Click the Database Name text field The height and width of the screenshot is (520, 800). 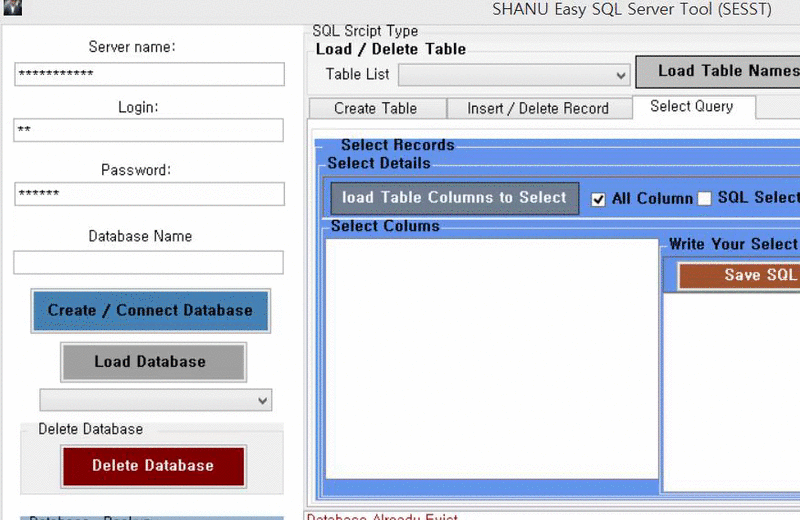point(149,262)
